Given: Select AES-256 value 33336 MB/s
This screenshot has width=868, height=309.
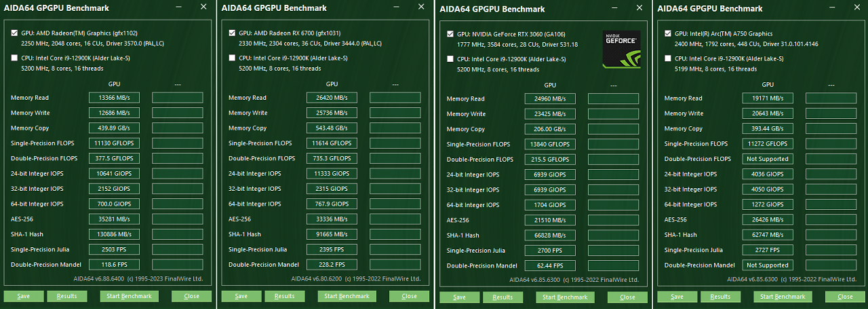Looking at the screenshot, I should pos(332,219).
